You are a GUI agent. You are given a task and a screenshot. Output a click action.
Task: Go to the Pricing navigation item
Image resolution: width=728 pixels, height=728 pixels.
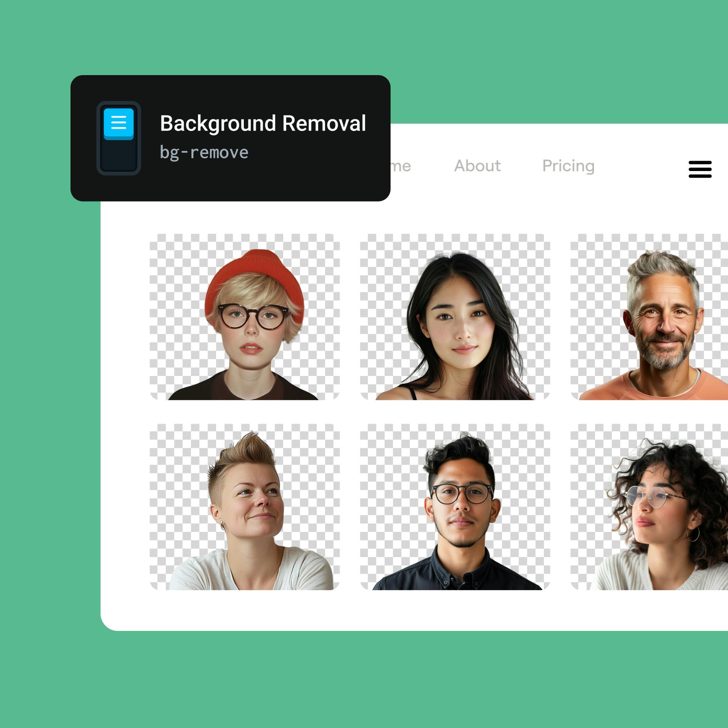[568, 166]
